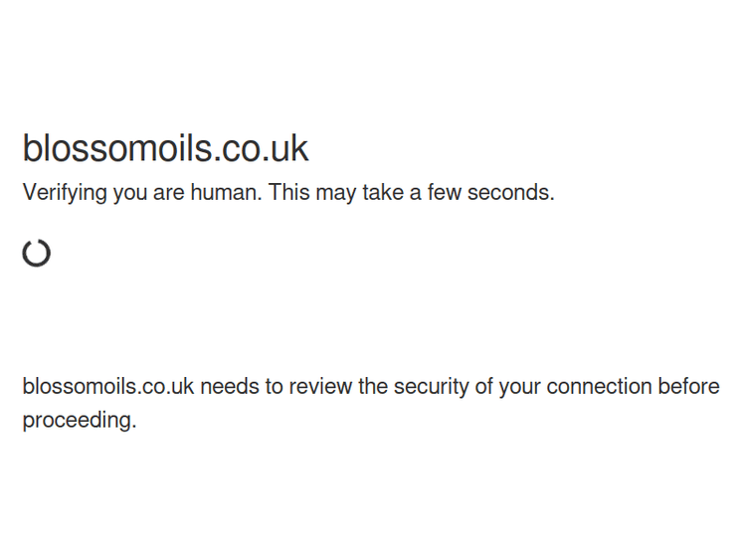Click the word "few" in the subtitle
746x560 pixels.
click(x=445, y=193)
